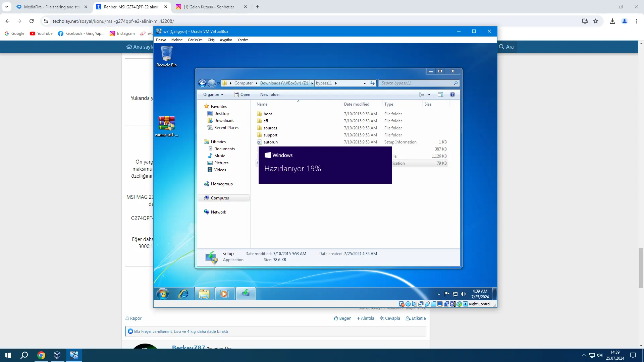Toggle the Explorer preview pane icon

point(440,95)
